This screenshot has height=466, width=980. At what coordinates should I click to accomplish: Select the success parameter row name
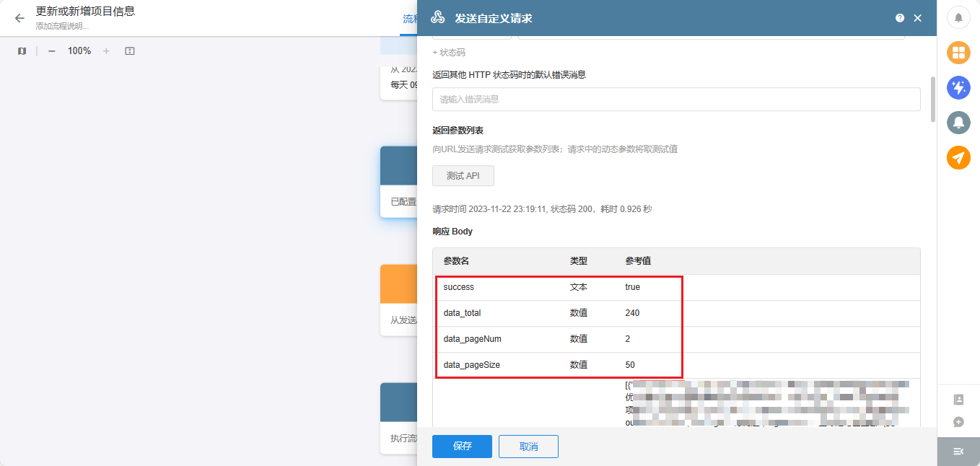[459, 287]
